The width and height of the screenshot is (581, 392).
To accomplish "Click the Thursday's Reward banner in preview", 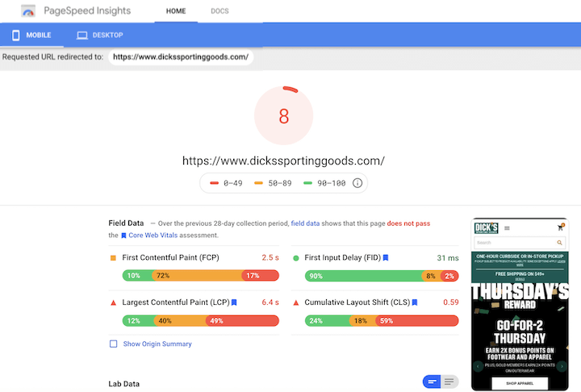I will tap(520, 296).
